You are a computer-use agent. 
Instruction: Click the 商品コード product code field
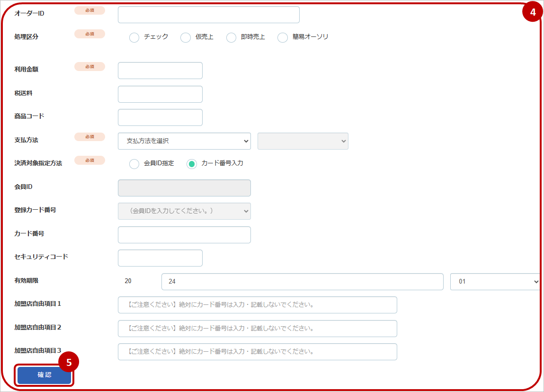point(160,117)
